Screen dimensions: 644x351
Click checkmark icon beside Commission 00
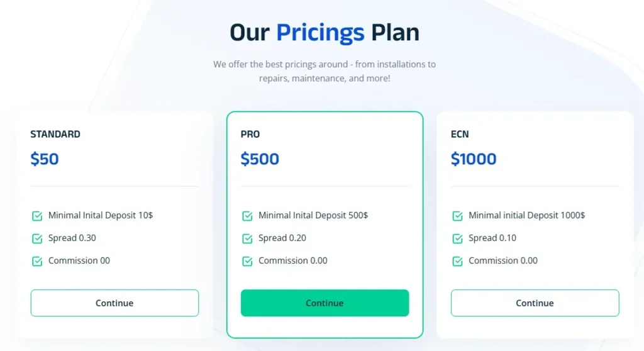tap(37, 261)
